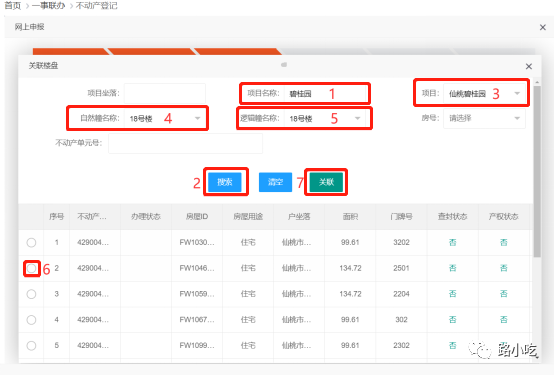The width and height of the screenshot is (554, 375).
Task: Open 不动产登记 breadcrumb link
Action: [96, 5]
